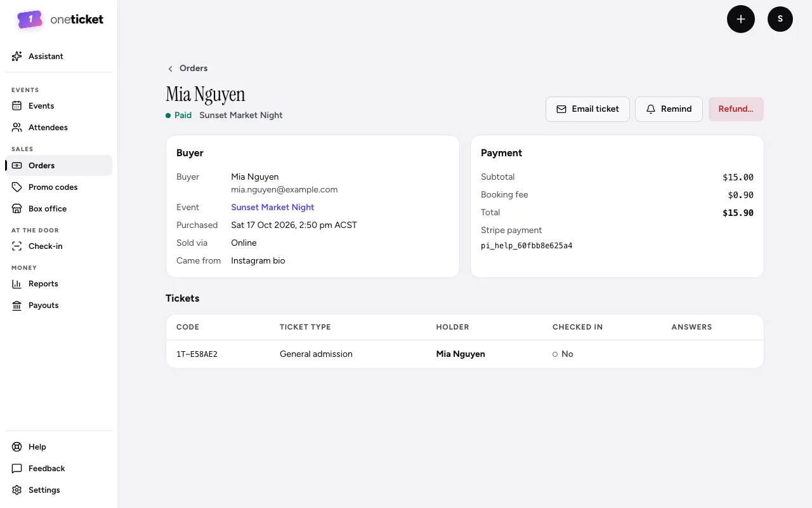Screen dimensions: 812x508
Task: Click the Promo codes tag icon
Action: click(x=17, y=187)
